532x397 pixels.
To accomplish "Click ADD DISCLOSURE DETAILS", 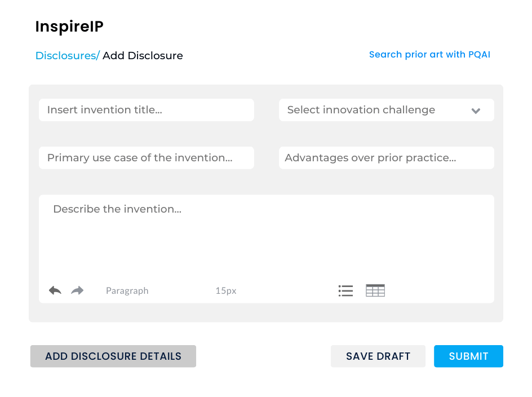I will click(113, 356).
